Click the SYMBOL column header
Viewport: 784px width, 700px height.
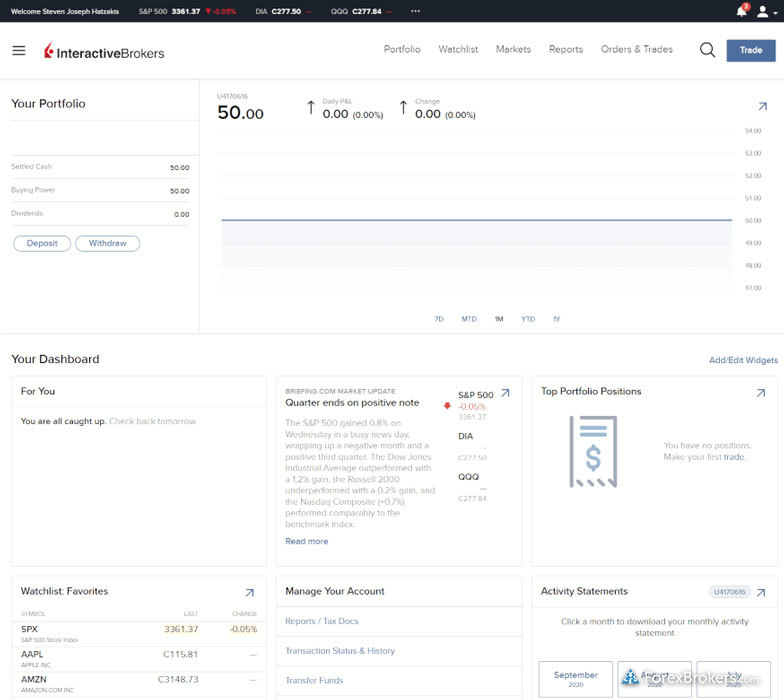pos(33,614)
